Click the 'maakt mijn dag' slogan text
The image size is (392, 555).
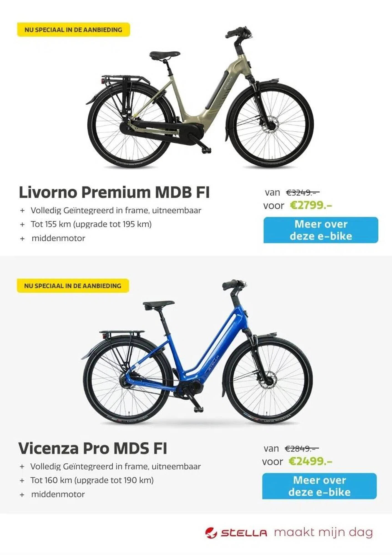323,533
